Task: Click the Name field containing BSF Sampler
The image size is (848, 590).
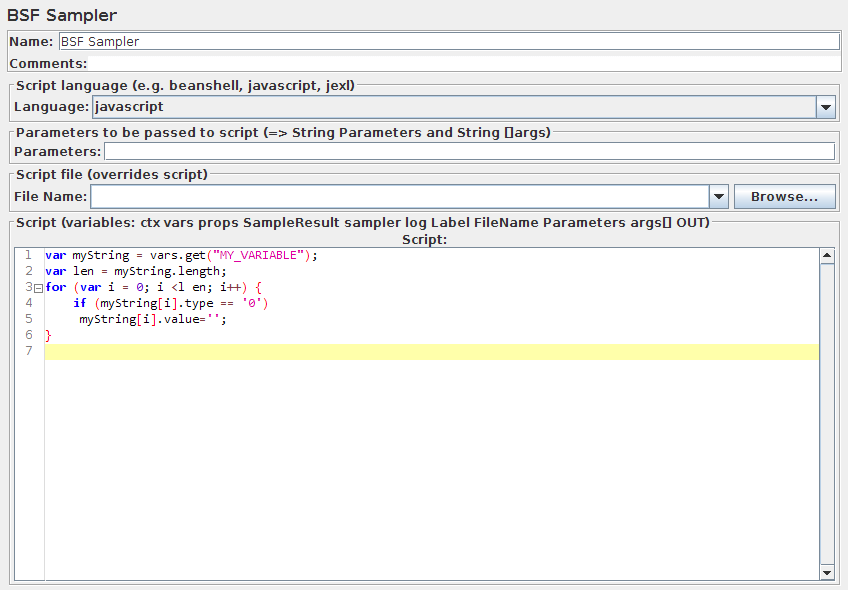Action: point(448,42)
